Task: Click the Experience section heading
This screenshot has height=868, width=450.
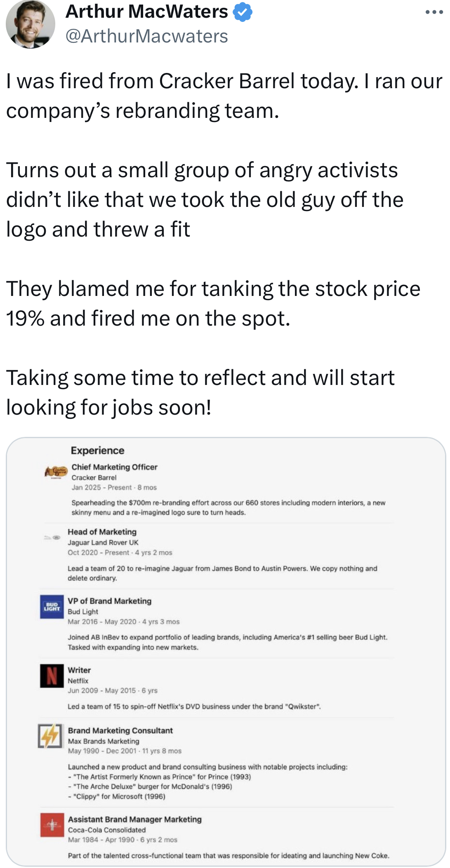Action: tap(97, 450)
